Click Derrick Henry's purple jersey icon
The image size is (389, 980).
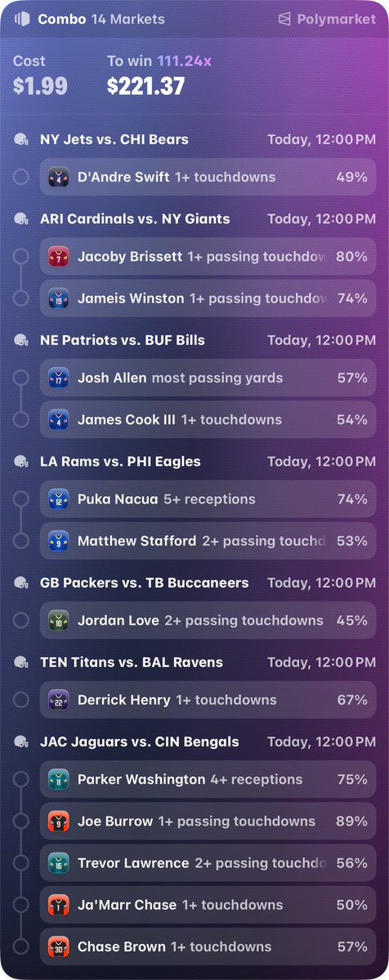pos(59,700)
